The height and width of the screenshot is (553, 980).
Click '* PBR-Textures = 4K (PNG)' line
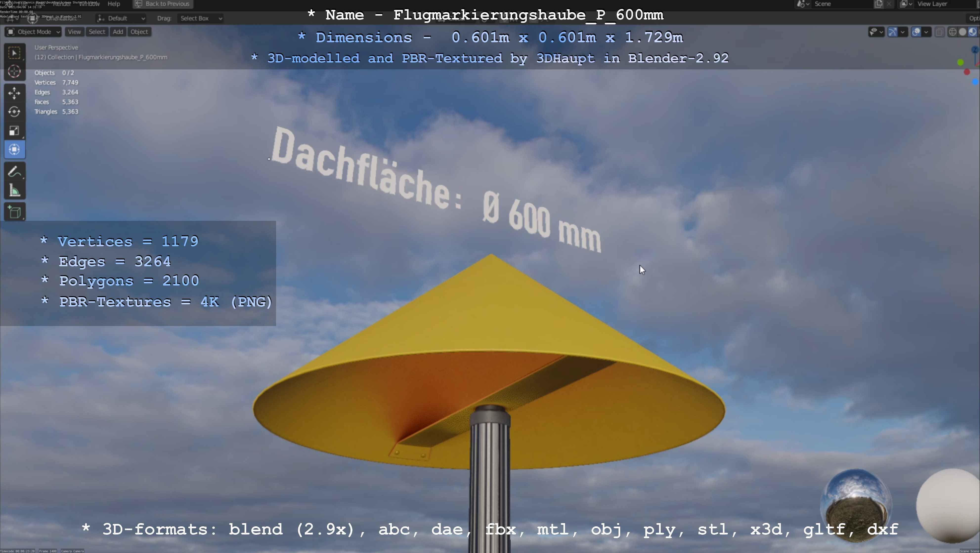pyautogui.click(x=156, y=302)
